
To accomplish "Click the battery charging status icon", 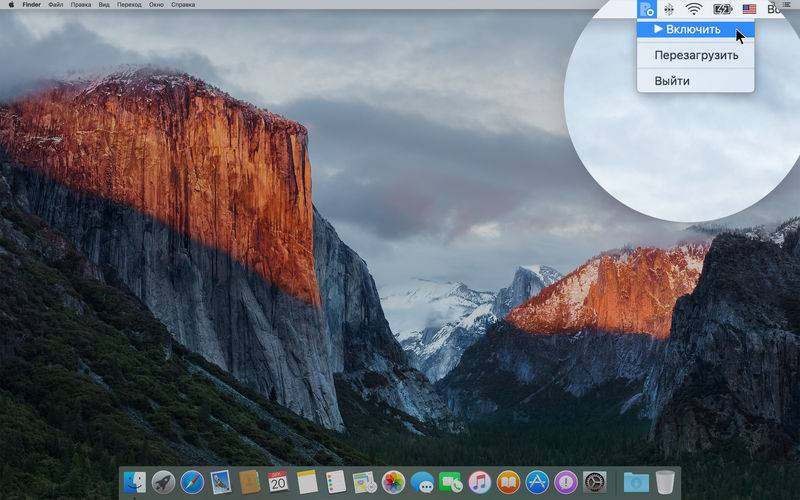I will 722,9.
